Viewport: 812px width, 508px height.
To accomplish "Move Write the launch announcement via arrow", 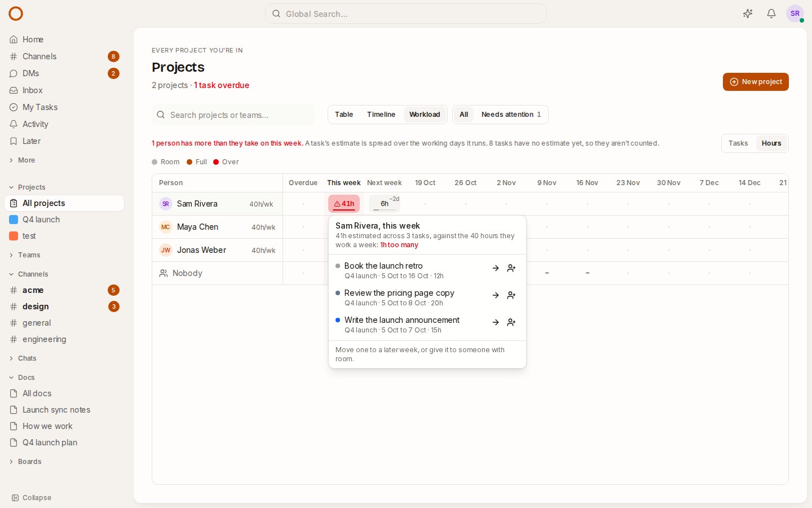I will pyautogui.click(x=496, y=322).
